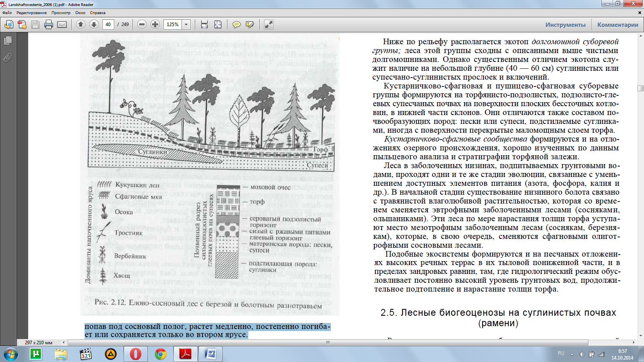Click the vertical scrollbar down arrow

640,336
